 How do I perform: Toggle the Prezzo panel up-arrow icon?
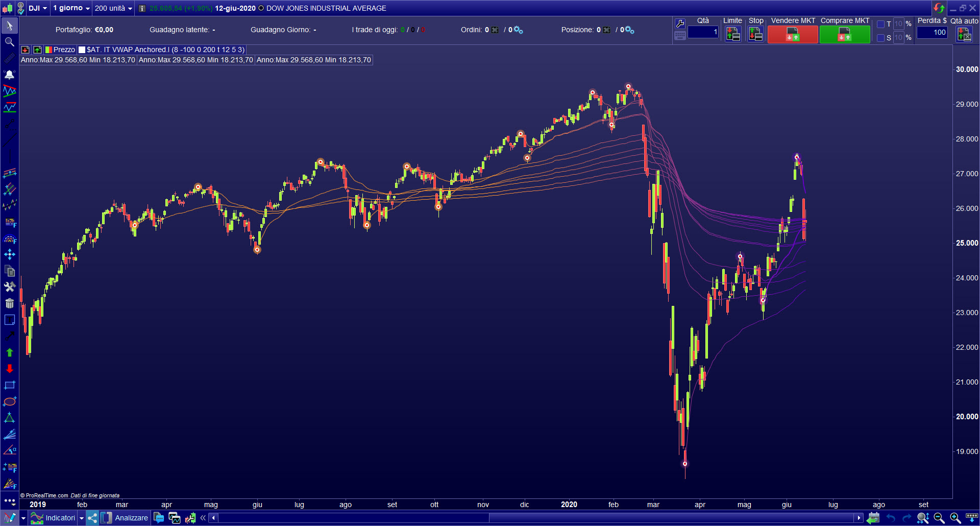point(37,50)
